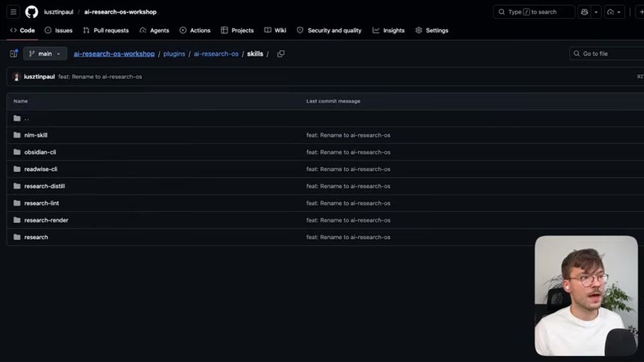
Task: Click the top search bar
Action: pos(534,12)
